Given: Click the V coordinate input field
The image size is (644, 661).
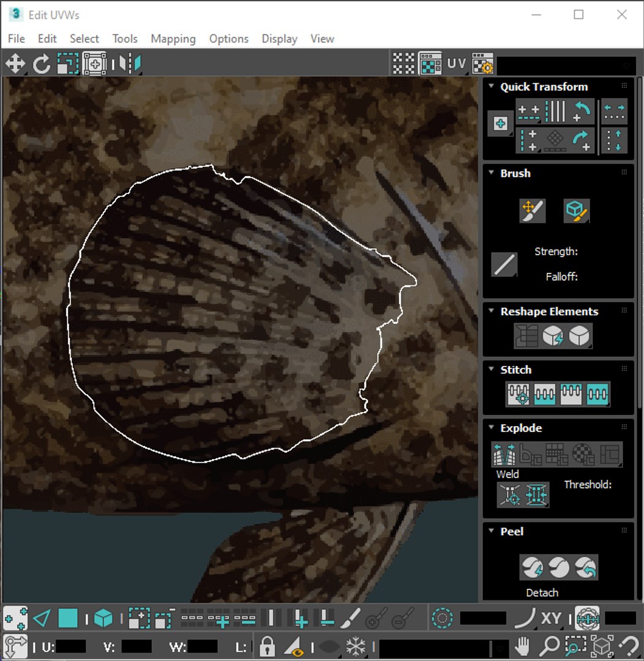Looking at the screenshot, I should click(x=137, y=647).
